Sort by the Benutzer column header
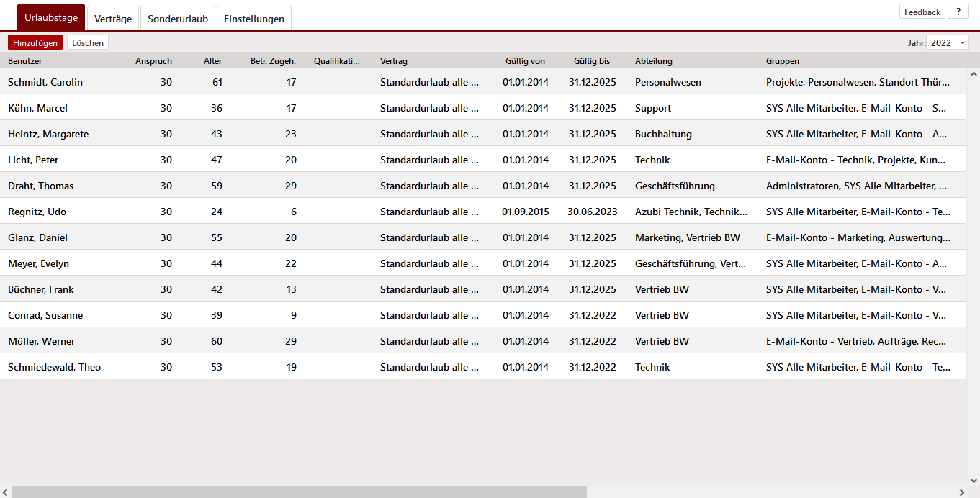The image size is (980, 498). pyautogui.click(x=25, y=61)
